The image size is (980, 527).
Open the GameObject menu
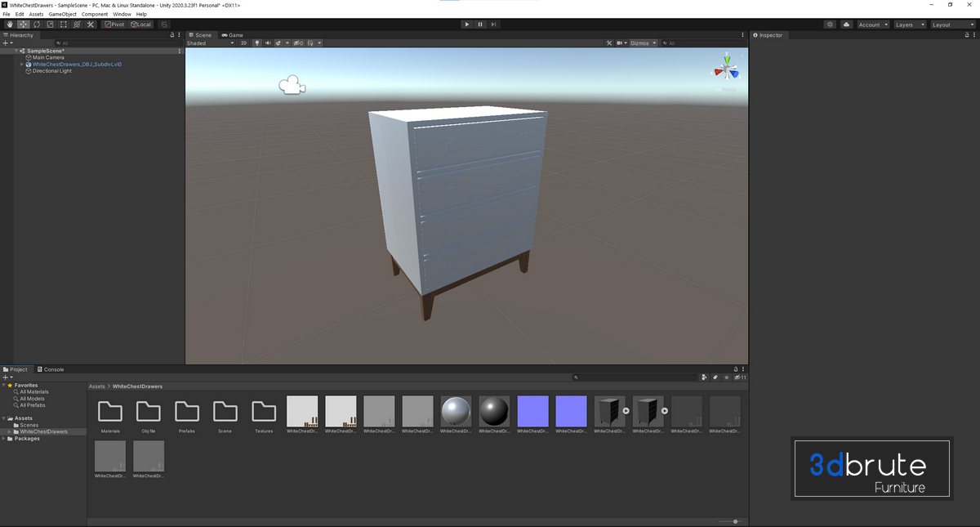62,14
